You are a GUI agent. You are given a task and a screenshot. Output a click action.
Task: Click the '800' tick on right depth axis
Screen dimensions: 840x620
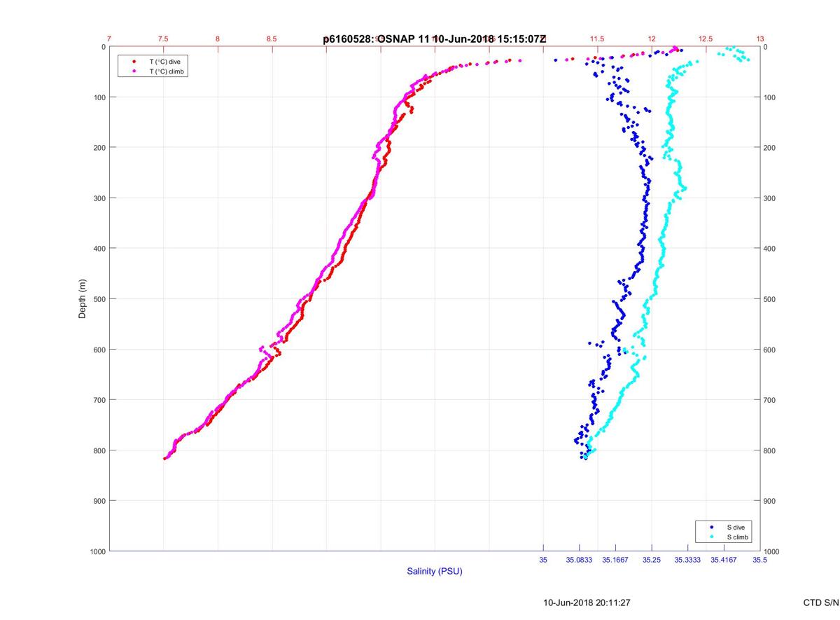click(771, 450)
